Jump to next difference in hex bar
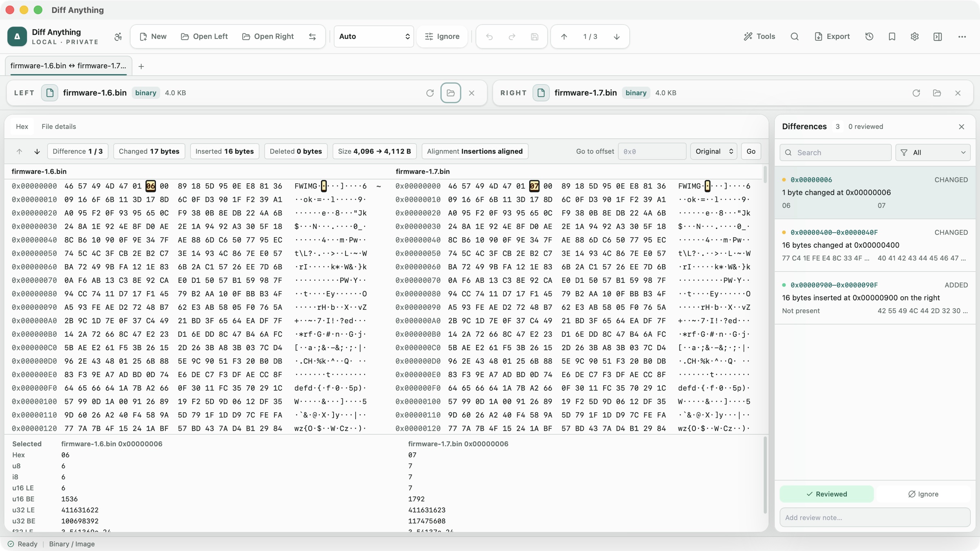The height and width of the screenshot is (551, 980). [x=37, y=151]
